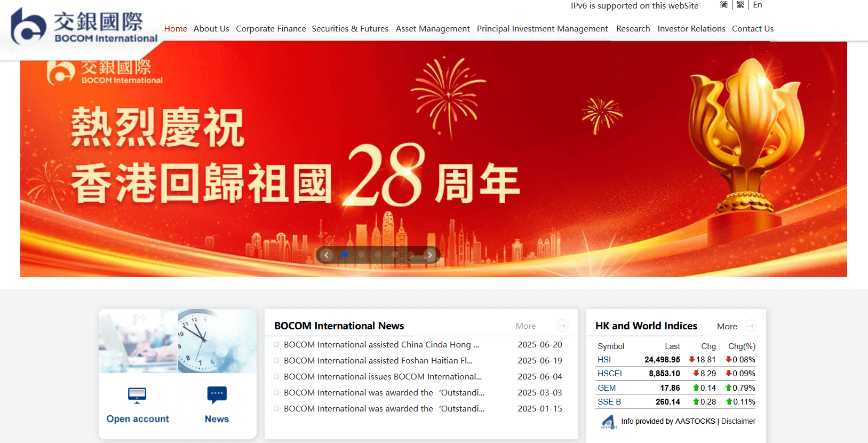
Task: Click the laptop photo above Open account
Action: click(138, 341)
